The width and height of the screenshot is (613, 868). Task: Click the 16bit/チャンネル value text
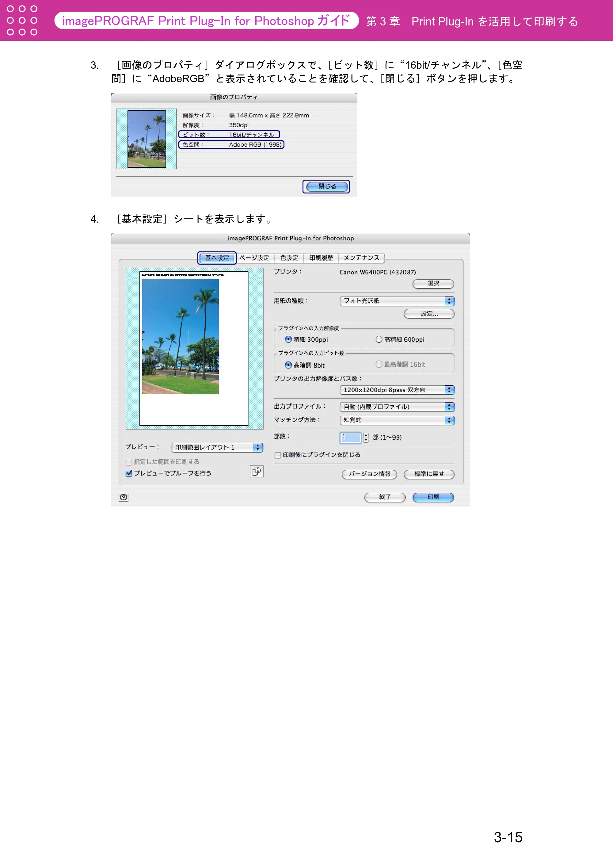(x=251, y=135)
